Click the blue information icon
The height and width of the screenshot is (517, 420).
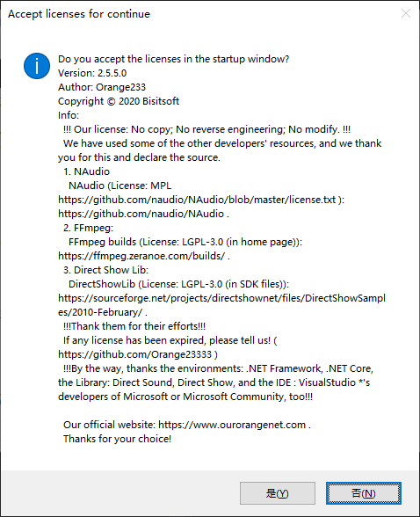[37, 66]
